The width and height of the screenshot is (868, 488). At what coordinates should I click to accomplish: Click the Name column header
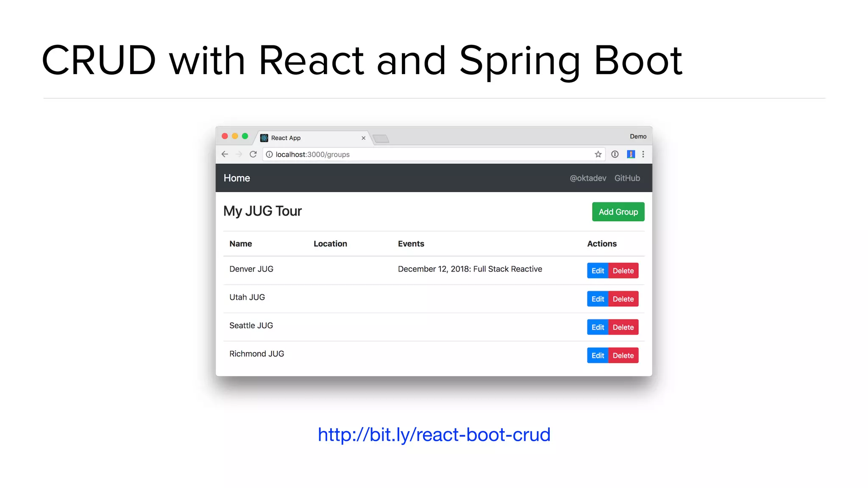pos(241,244)
